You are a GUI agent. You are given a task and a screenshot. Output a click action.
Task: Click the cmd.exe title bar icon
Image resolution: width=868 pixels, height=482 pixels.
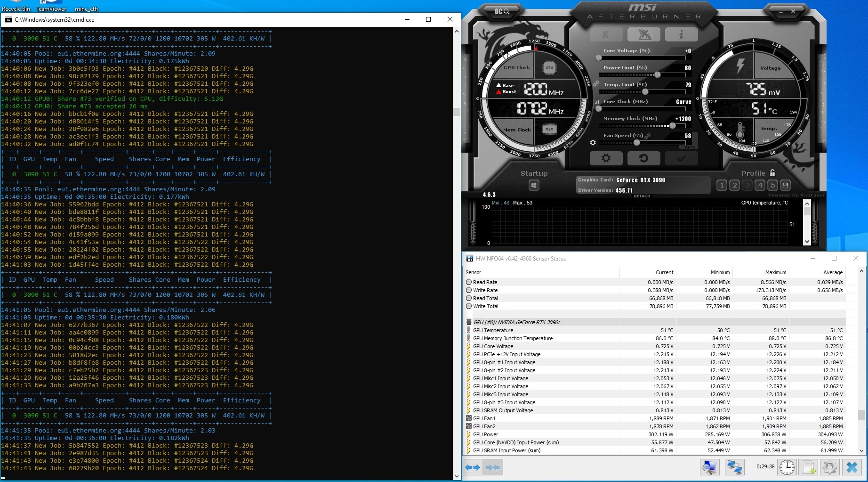[8, 20]
